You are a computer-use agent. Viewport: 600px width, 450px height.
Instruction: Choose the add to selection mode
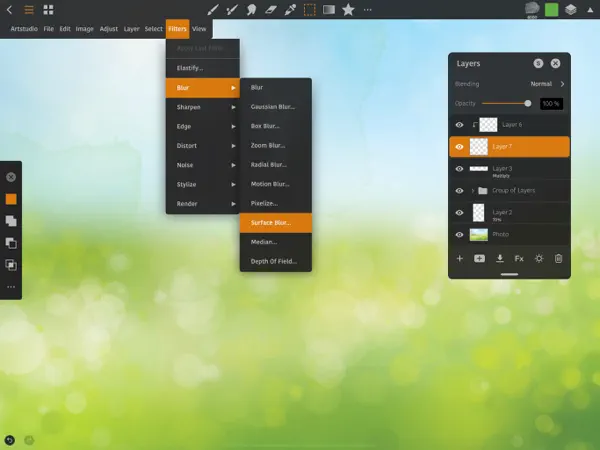(11, 221)
